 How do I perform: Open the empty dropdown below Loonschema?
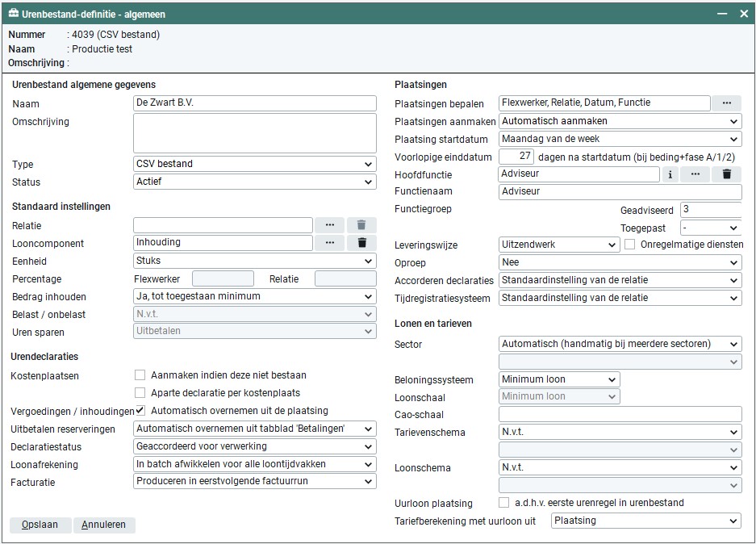pyautogui.click(x=620, y=485)
